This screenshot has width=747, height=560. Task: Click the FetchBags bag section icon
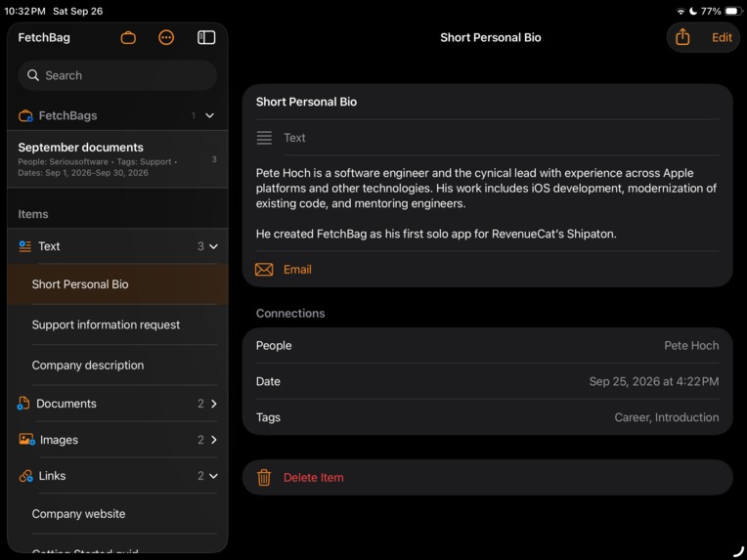pos(25,115)
